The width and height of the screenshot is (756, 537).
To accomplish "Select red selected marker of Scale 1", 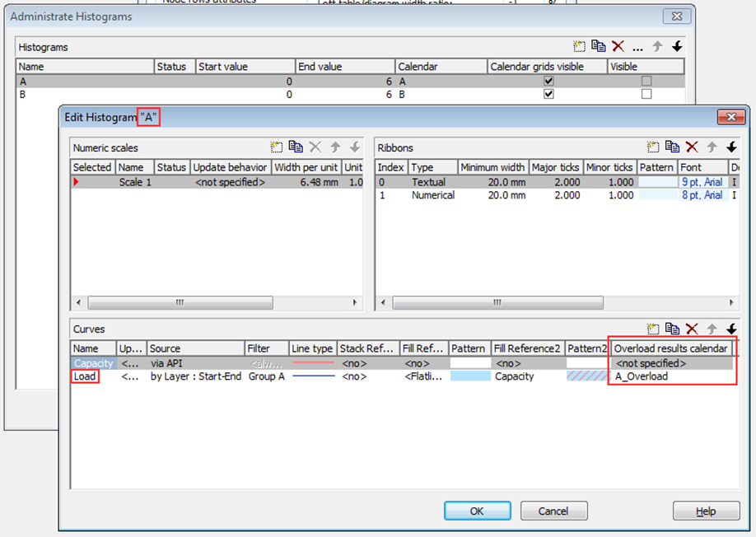I will tap(77, 182).
